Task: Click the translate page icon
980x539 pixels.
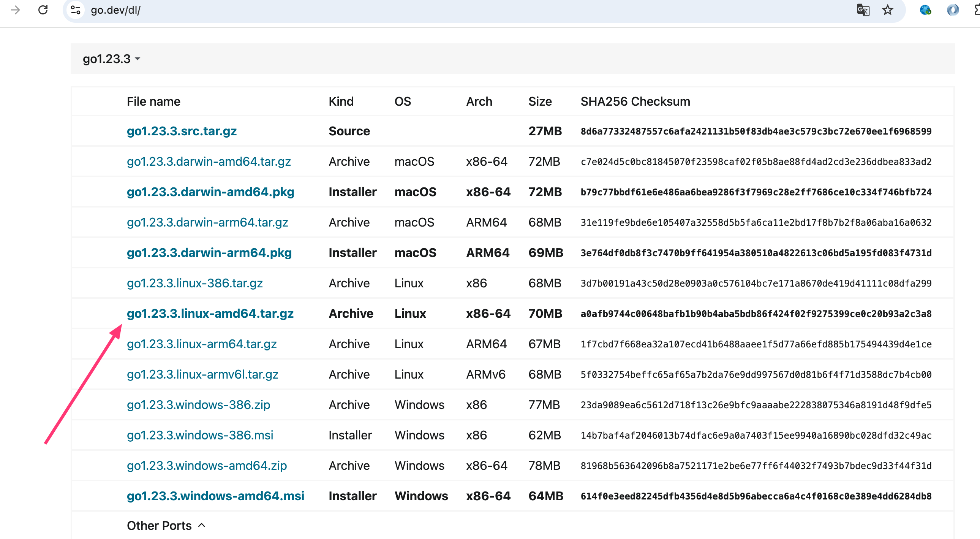Action: 863,10
